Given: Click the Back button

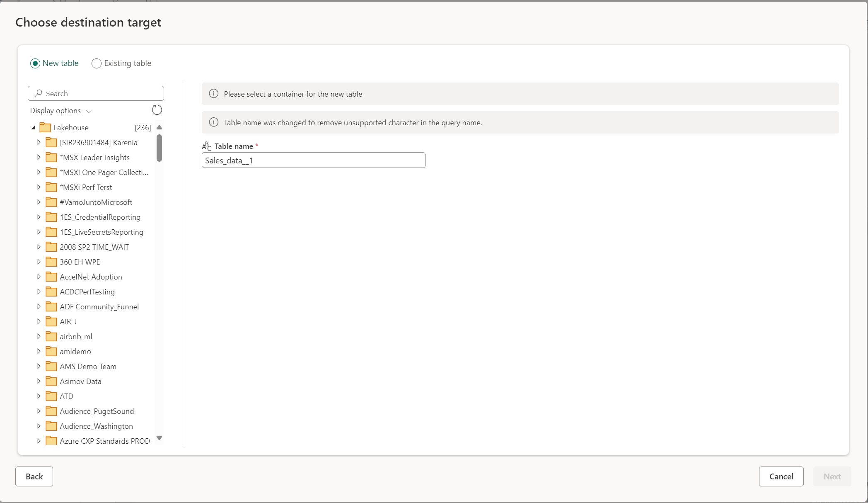Looking at the screenshot, I should pos(34,476).
